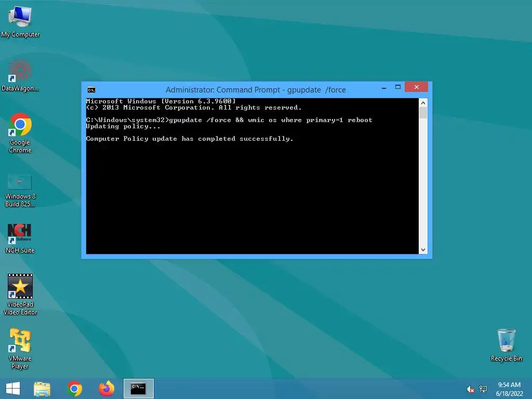This screenshot has height=399, width=532.
Task: Click the 'Computer Policy update has completed successfully.' line
Action: click(190, 138)
